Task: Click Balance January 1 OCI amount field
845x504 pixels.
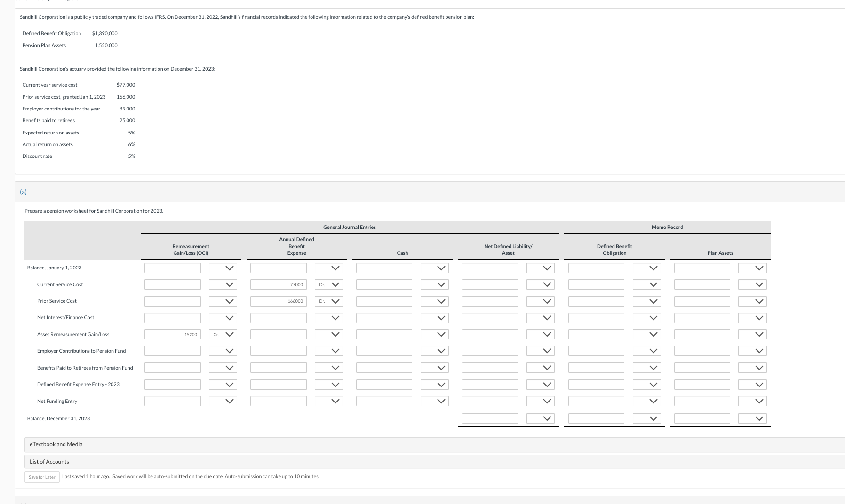Action: point(173,268)
